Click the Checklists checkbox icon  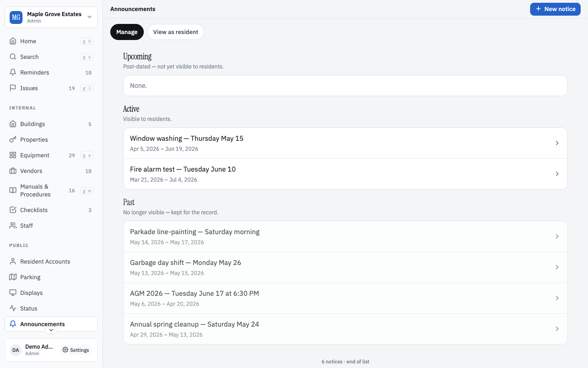tap(13, 210)
